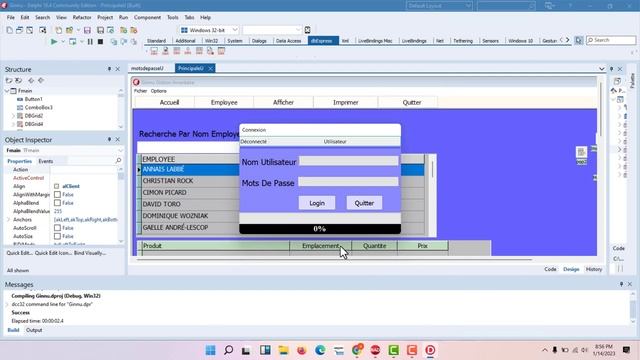Click the Login button
This screenshot has height=360, width=640.
pos(317,203)
